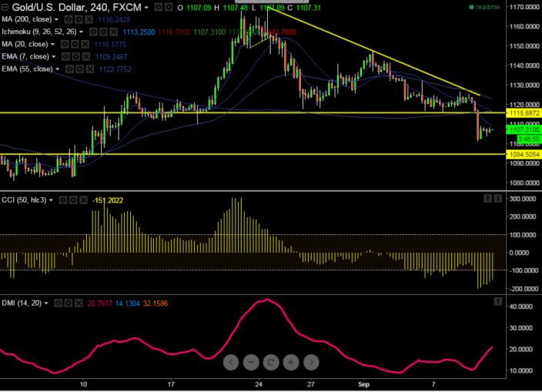This screenshot has height=392, width=542.
Task: Click the CCI (50, hlc3) legend label
Action: click(x=24, y=200)
